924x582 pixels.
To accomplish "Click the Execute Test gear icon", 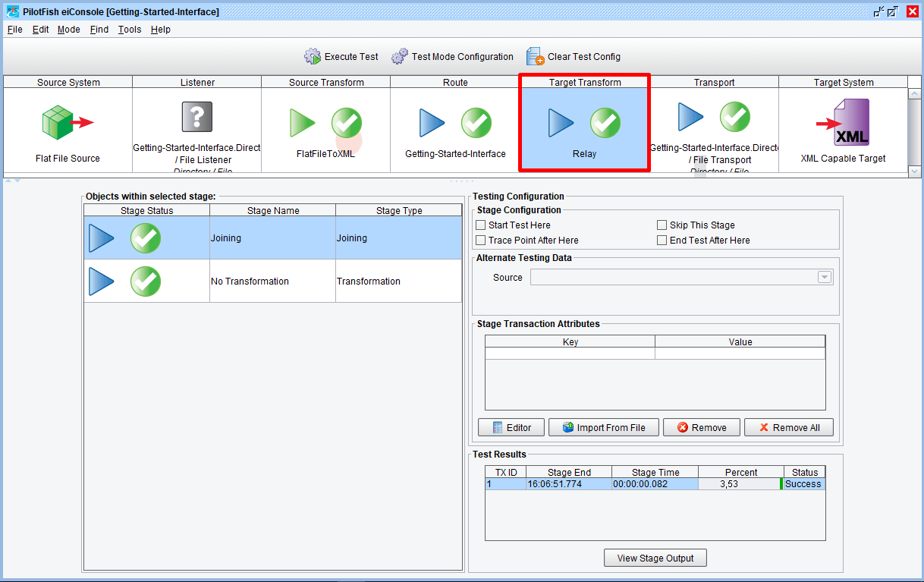I will tap(313, 57).
